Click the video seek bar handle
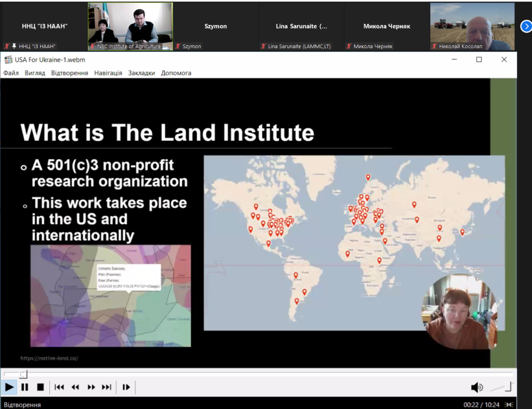This screenshot has width=532, height=409. click(23, 374)
